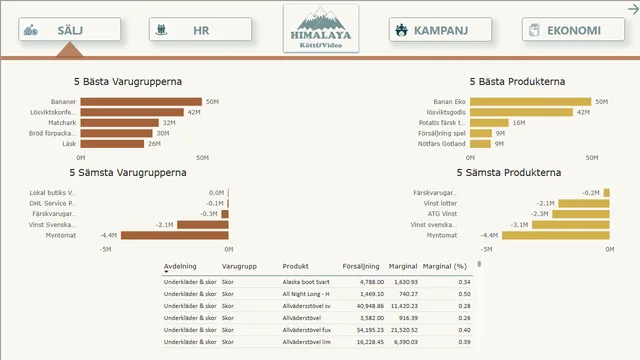Select the Banan Eko product bar

click(531, 102)
